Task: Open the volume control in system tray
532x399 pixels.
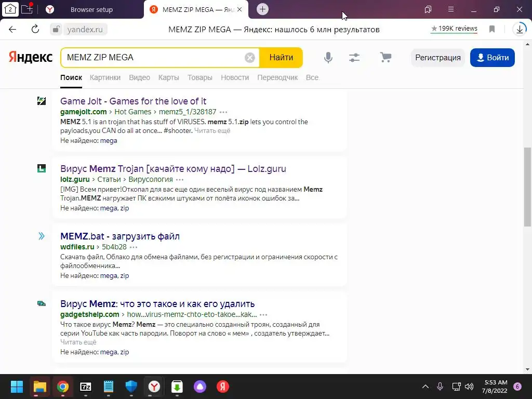Action: coord(469,387)
